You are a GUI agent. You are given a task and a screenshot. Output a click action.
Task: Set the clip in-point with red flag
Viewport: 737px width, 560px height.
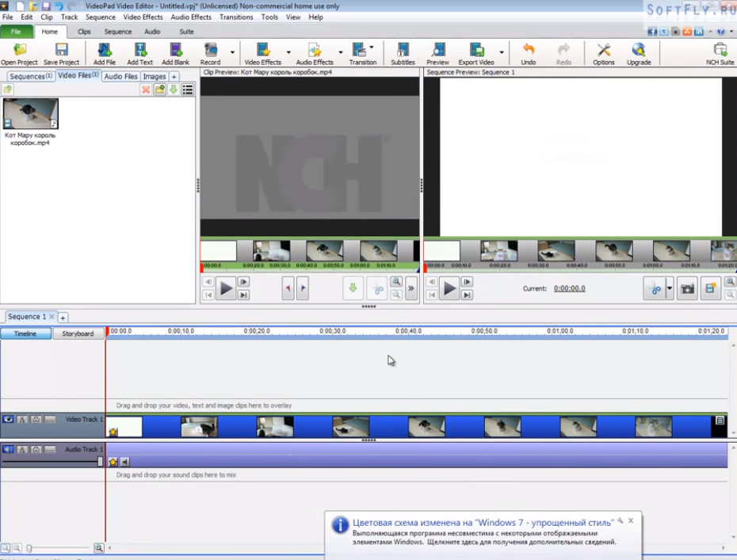tap(288, 288)
